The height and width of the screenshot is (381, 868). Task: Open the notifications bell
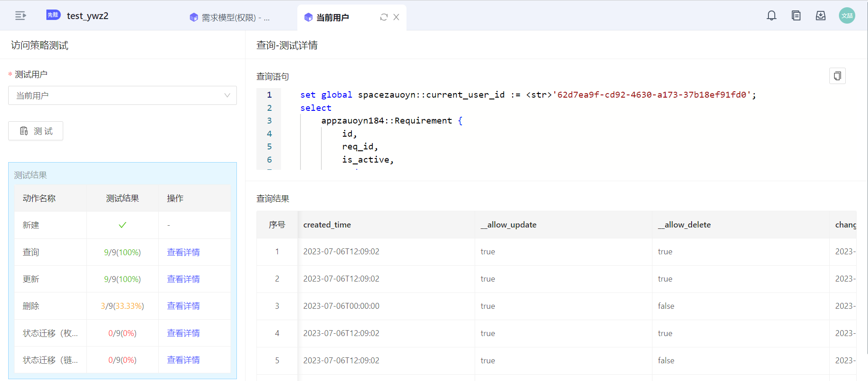771,15
